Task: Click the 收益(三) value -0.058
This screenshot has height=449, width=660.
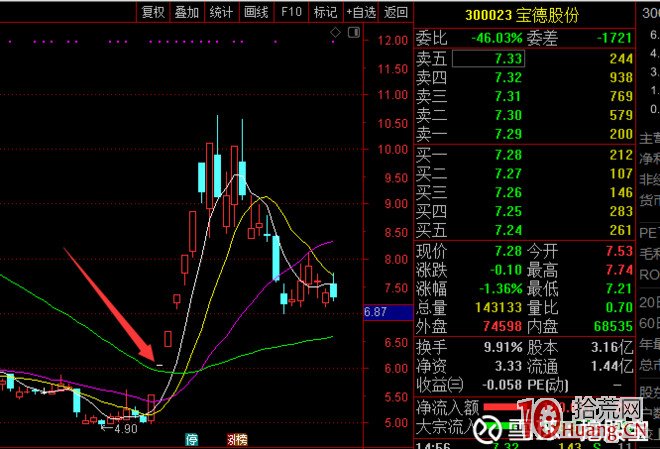Action: coord(502,385)
